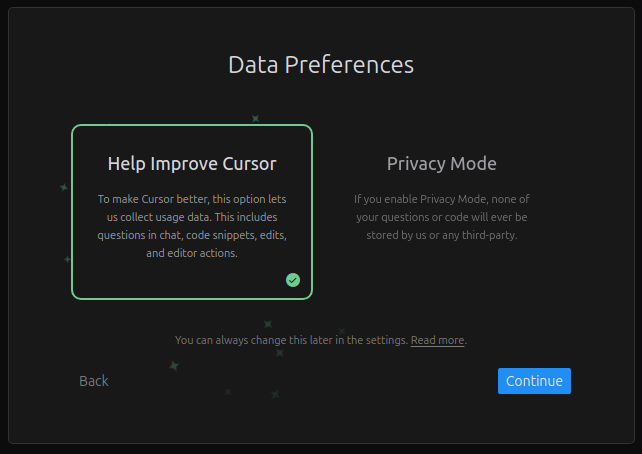Click the sparkle left of the card's bottom text

tap(67, 259)
